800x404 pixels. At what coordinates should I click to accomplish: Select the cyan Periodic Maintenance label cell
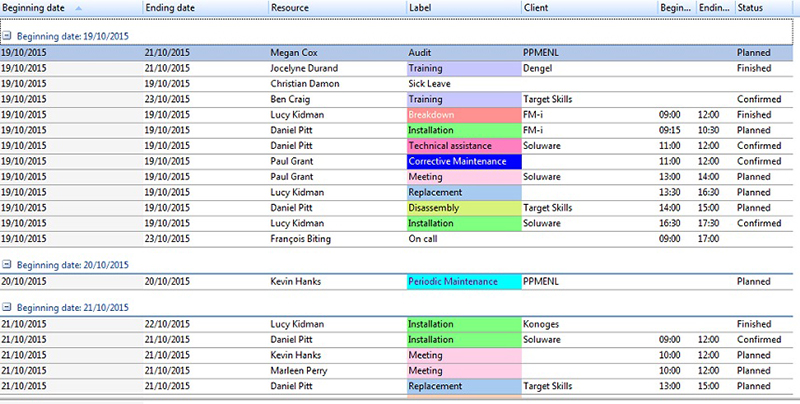pyautogui.click(x=463, y=282)
